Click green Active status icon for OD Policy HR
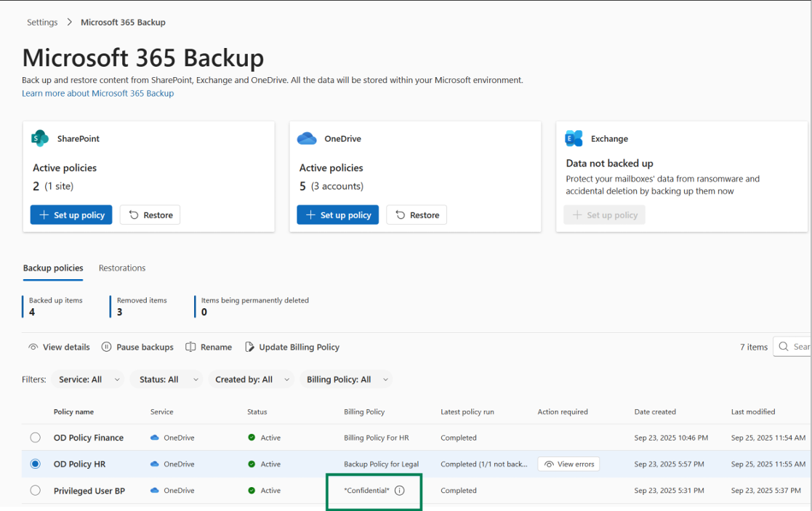 point(252,464)
